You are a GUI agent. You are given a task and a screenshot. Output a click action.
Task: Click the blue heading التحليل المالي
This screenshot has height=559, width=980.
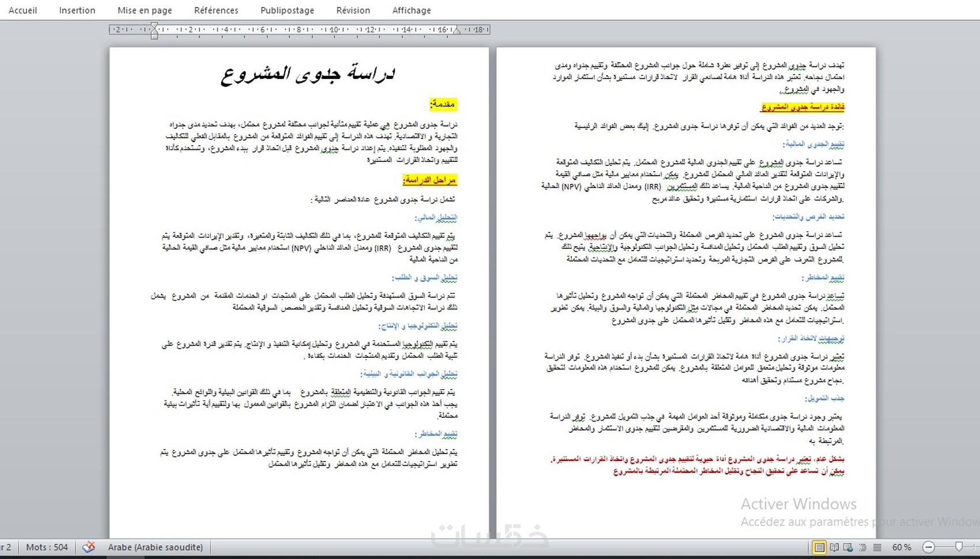click(x=436, y=217)
